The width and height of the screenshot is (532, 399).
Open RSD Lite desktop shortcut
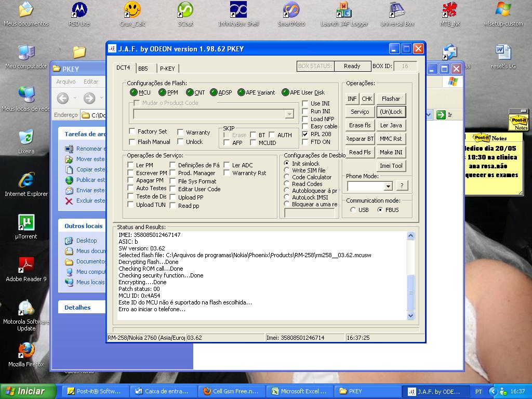click(79, 14)
